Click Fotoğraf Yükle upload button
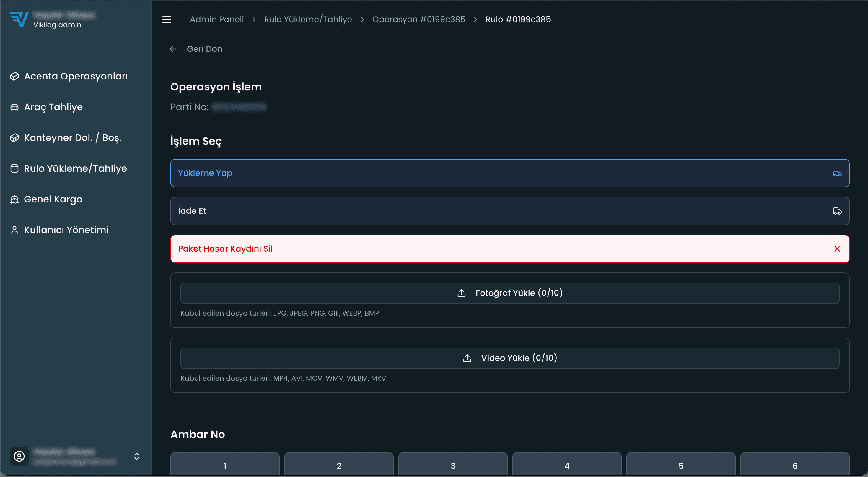 click(x=509, y=293)
